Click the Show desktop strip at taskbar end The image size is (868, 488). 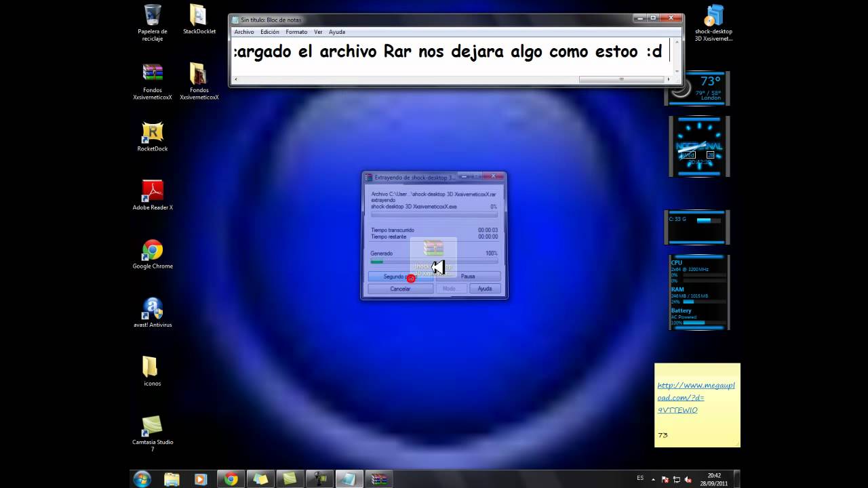coord(736,479)
